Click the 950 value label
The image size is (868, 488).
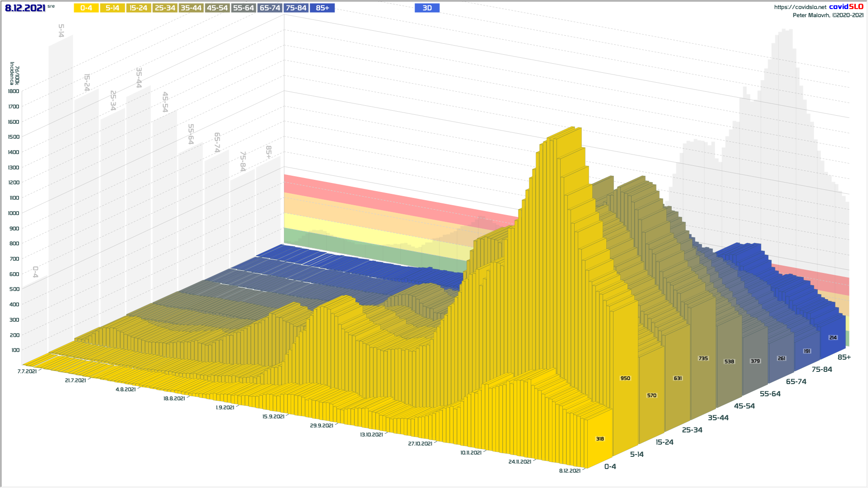pos(625,378)
